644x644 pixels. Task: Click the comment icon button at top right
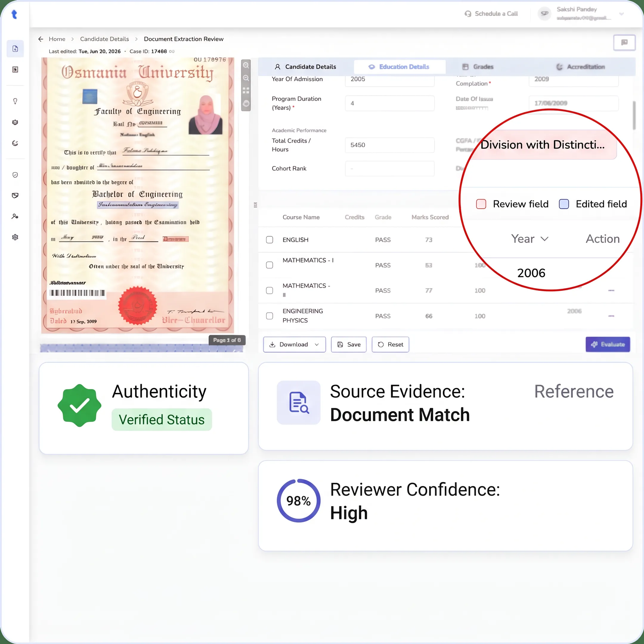click(x=624, y=43)
